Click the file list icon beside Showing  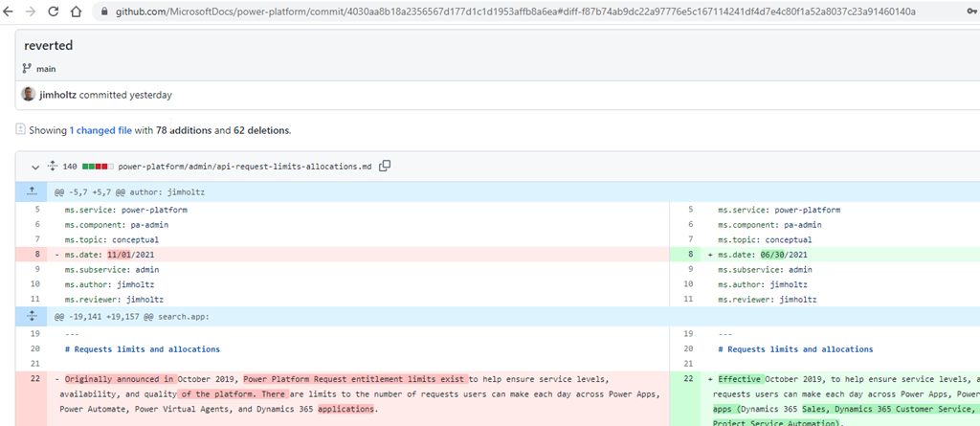21,129
